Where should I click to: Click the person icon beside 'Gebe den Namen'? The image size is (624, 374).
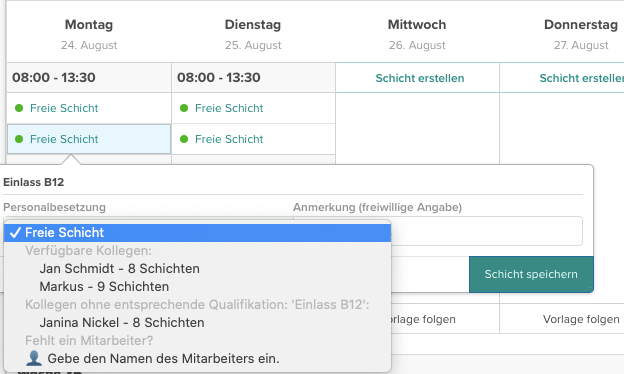coord(34,358)
